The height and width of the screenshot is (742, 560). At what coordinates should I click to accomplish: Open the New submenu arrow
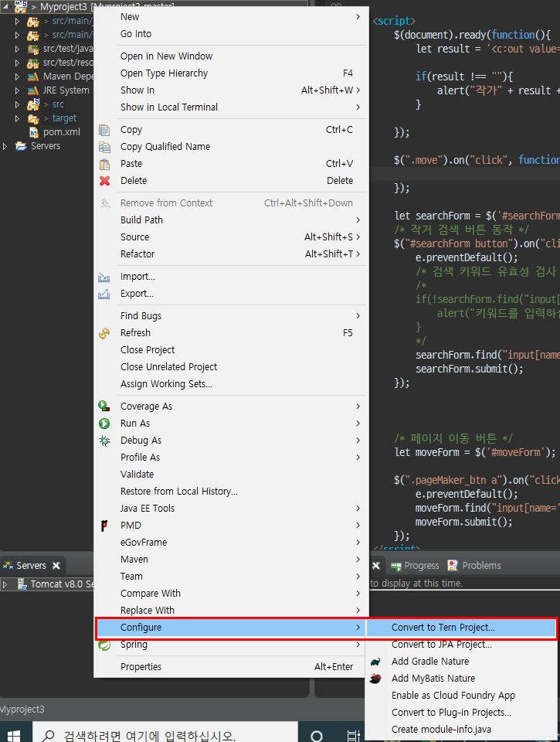click(358, 17)
